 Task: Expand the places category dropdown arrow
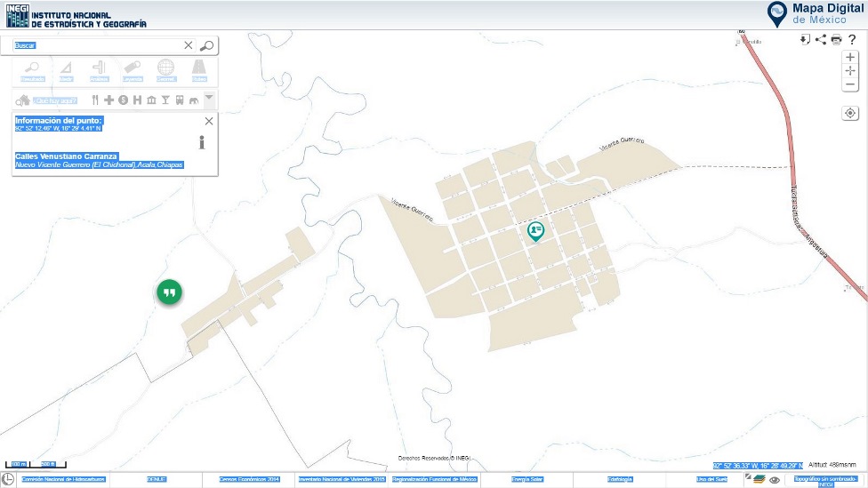tap(208, 99)
